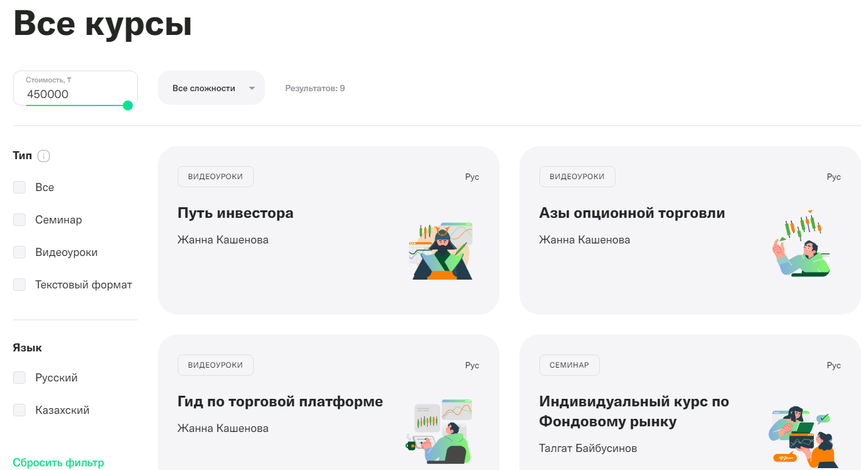Click "Сбросить фильтр" to reset filters

point(58,462)
